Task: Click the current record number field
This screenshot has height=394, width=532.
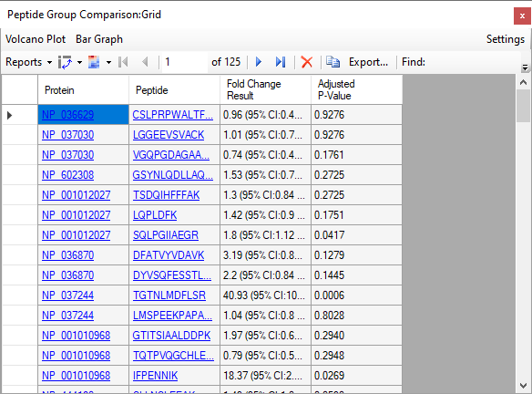Action: click(x=185, y=62)
